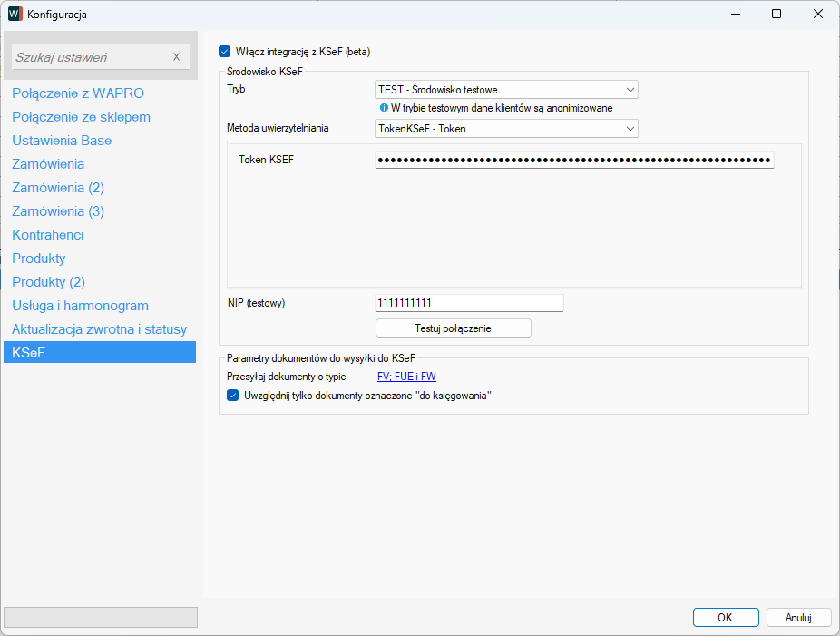Confirm settings with OK button
This screenshot has height=636, width=840.
725,617
